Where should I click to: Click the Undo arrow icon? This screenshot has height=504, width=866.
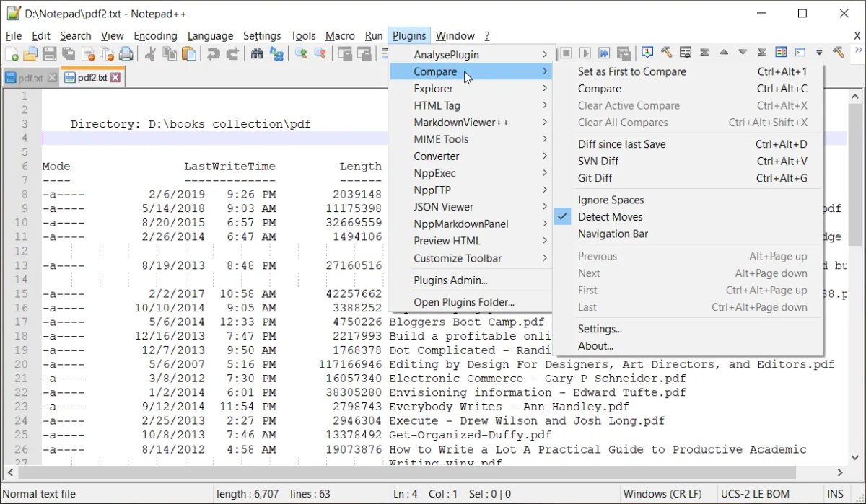[x=213, y=53]
